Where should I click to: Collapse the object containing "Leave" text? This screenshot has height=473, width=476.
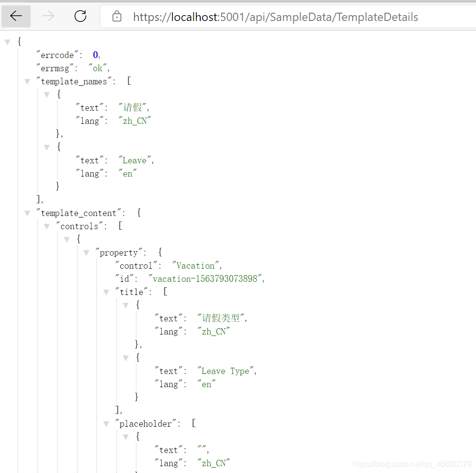click(47, 148)
